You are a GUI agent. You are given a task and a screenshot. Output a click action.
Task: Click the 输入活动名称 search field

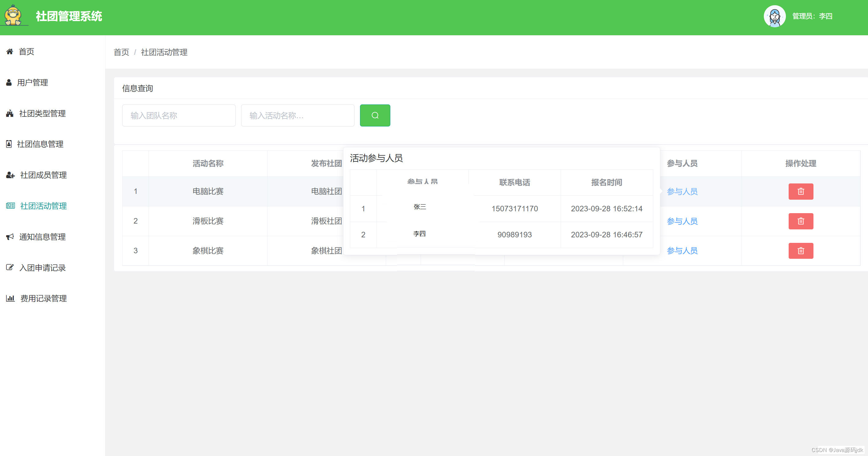click(x=297, y=115)
